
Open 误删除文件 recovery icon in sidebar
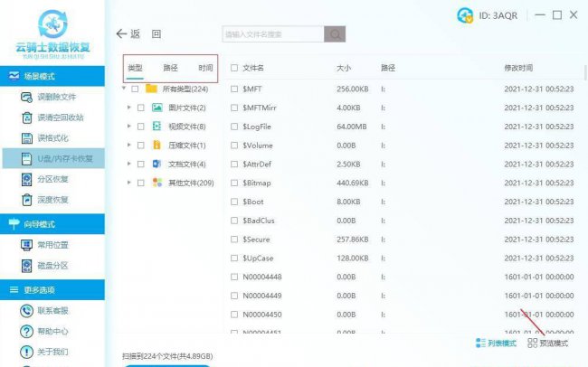(x=26, y=97)
